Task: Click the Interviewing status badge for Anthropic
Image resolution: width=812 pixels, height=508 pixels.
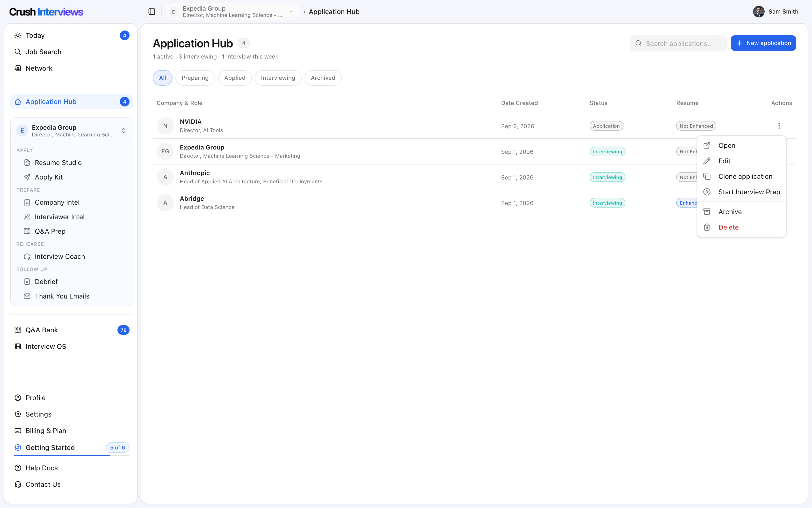Action: coord(607,177)
